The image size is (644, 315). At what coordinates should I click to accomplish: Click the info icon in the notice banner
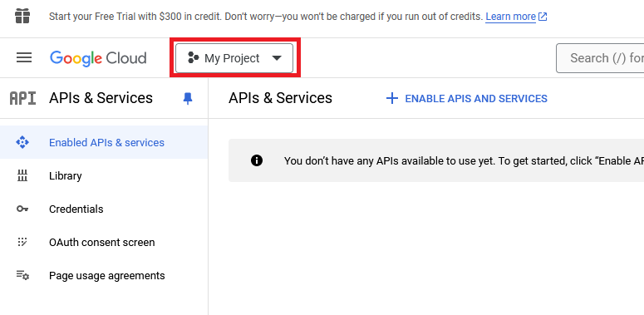coord(257,160)
